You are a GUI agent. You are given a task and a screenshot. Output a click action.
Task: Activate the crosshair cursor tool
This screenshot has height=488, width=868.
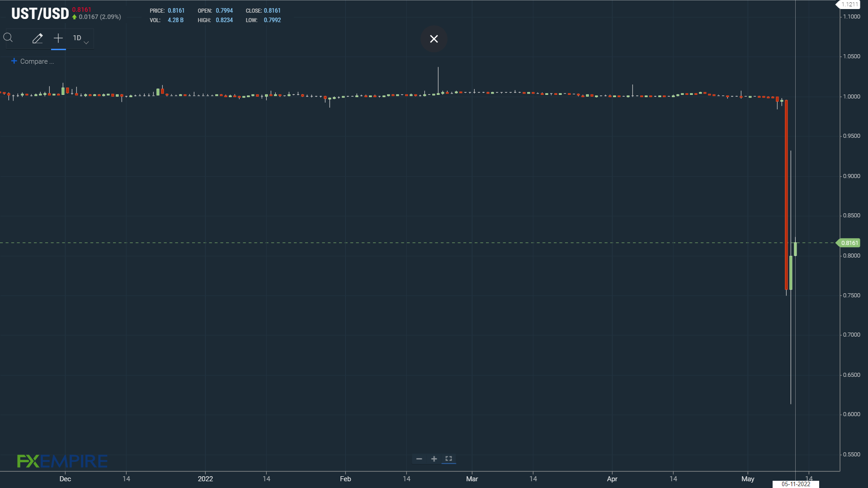(x=58, y=38)
